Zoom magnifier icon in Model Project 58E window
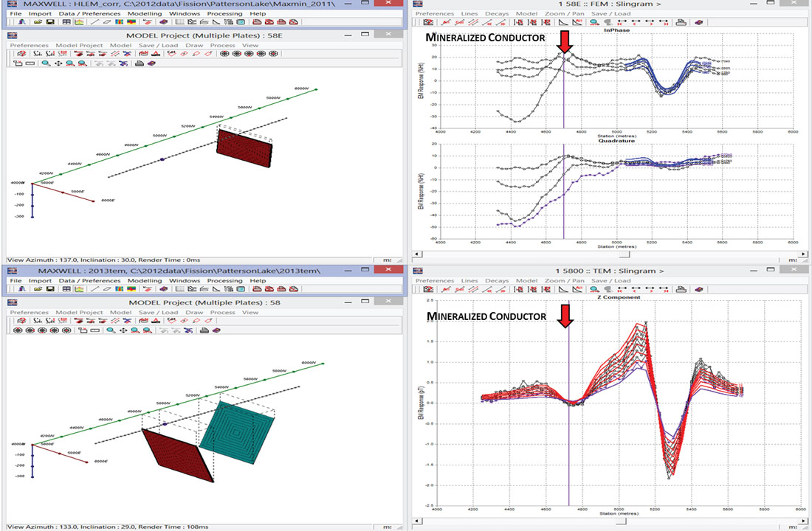The width and height of the screenshot is (812, 531). coord(46,63)
